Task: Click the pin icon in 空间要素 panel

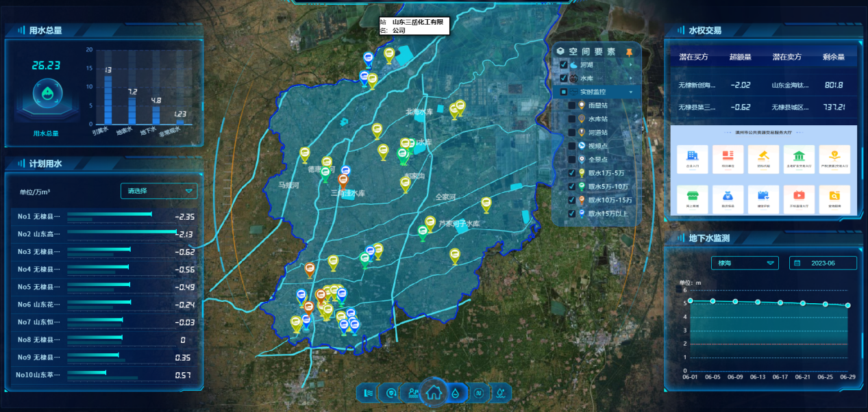Action: (630, 52)
